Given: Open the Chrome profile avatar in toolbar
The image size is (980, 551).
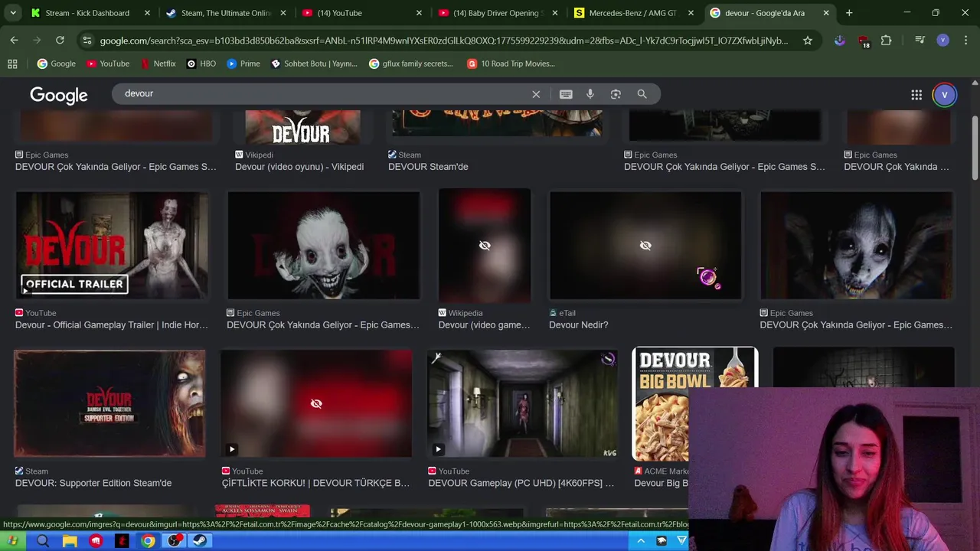Looking at the screenshot, I should click(942, 41).
